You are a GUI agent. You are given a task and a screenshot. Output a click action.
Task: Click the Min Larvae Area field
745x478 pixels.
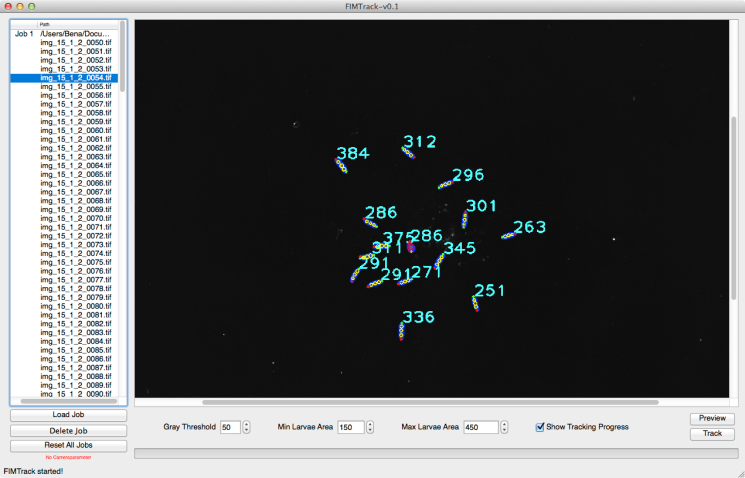[351, 427]
